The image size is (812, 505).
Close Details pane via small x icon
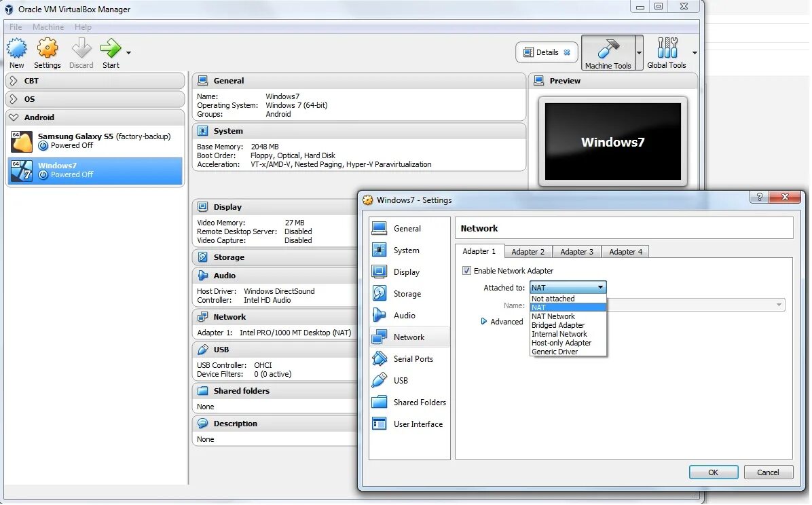567,52
